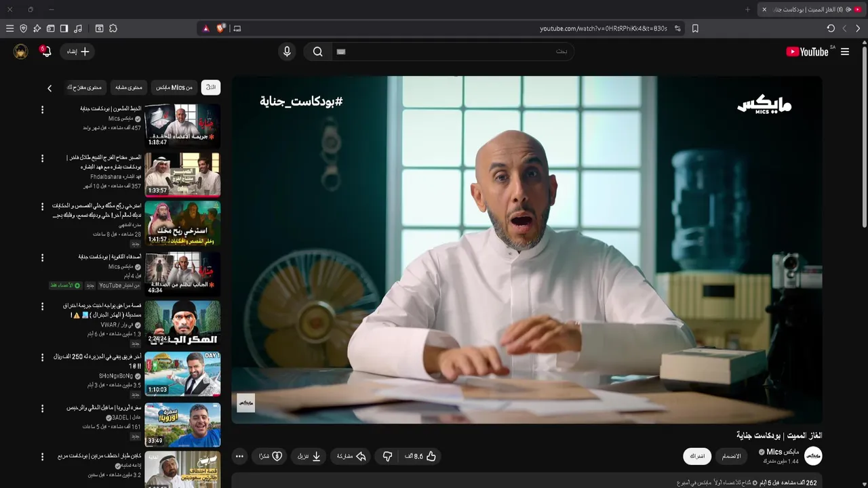Open the on-screen keyboard icon in the search box
The width and height of the screenshot is (868, 488).
pos(341,52)
